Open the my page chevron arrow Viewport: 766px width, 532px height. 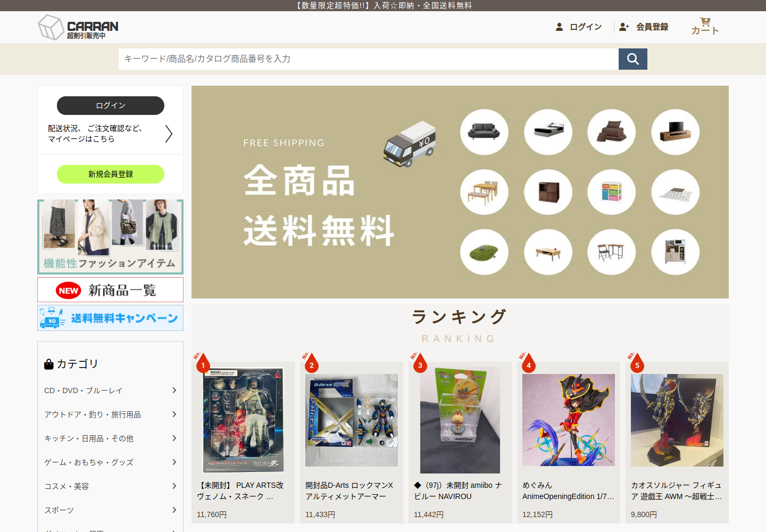(x=169, y=134)
